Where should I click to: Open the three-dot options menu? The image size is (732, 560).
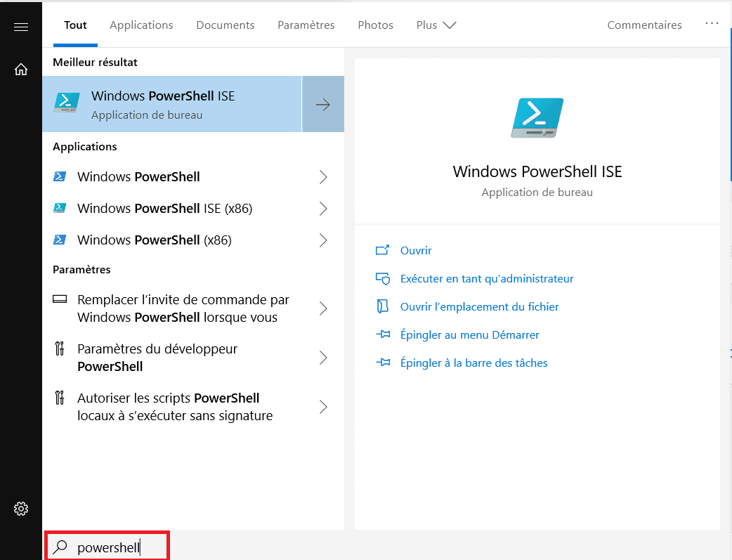[x=712, y=23]
